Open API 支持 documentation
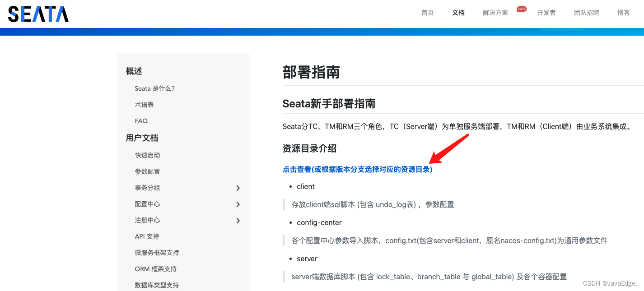The height and width of the screenshot is (291, 644). point(146,236)
